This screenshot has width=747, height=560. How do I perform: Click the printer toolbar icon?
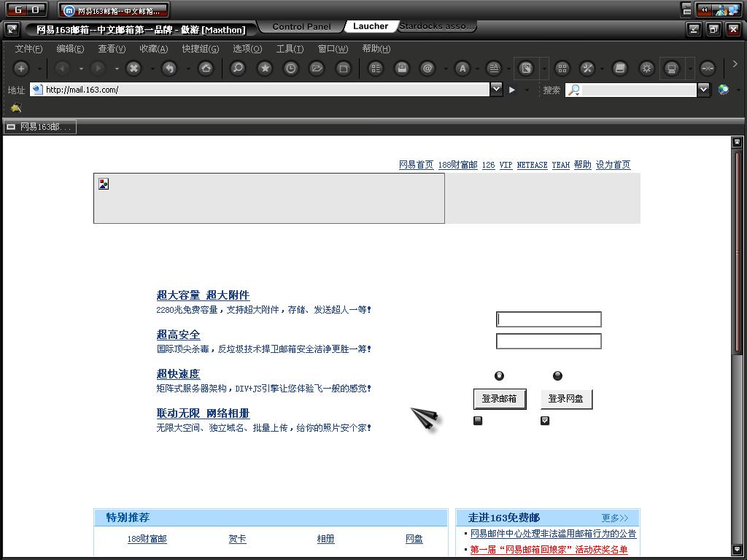(402, 69)
